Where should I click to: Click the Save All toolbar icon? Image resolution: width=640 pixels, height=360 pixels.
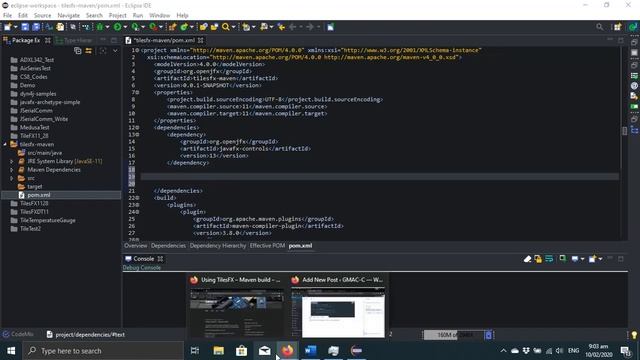click(36, 27)
